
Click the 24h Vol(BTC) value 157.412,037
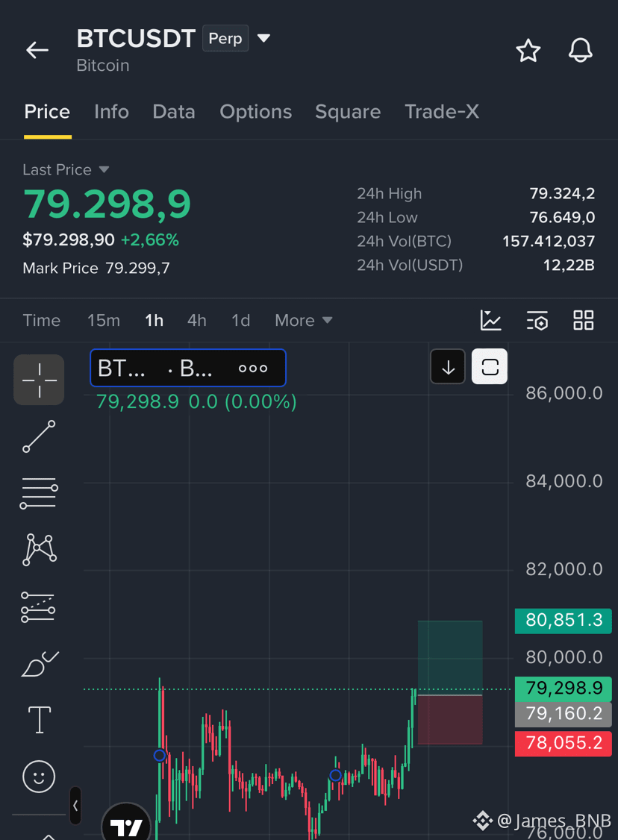[x=549, y=242]
